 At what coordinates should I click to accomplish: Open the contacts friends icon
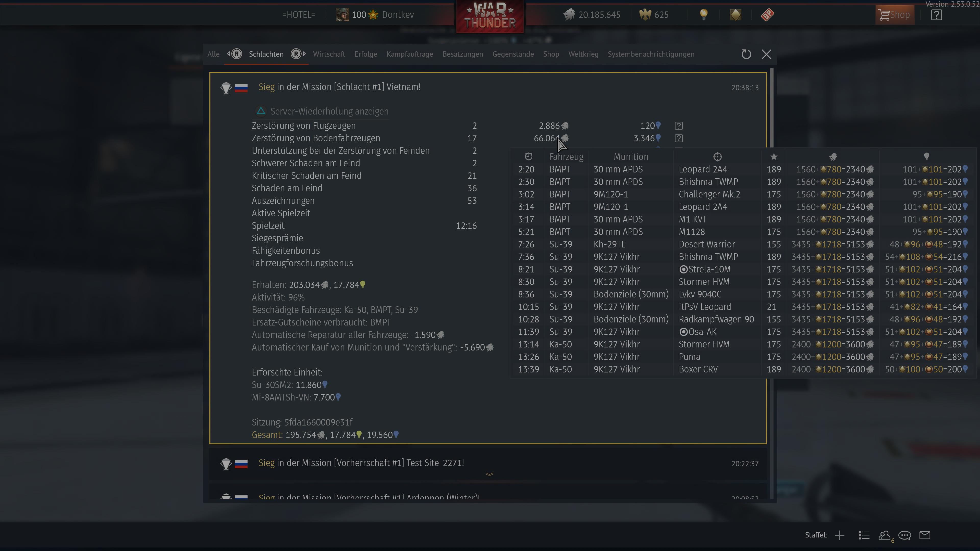[885, 535]
